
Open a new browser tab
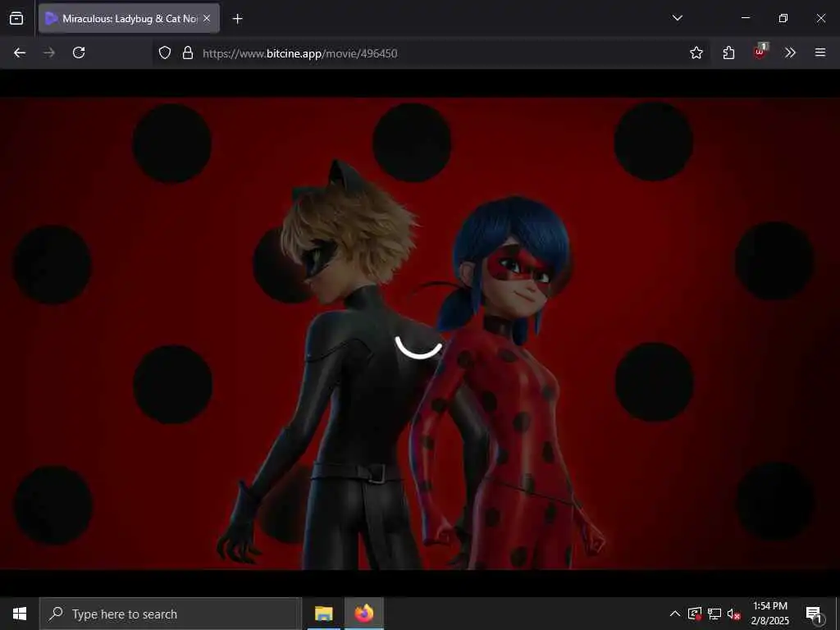click(237, 19)
